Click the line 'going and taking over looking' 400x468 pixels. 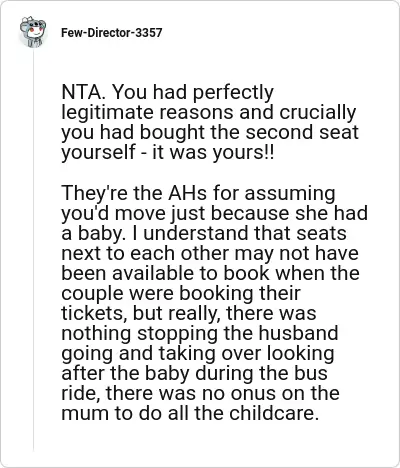click(x=198, y=354)
